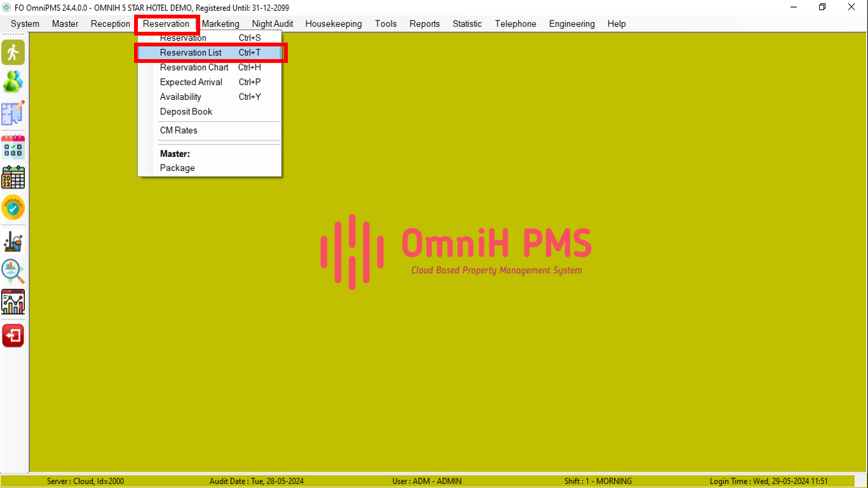Viewport: 868px width, 488px height.
Task: Open the Reception menu
Action: (111, 24)
